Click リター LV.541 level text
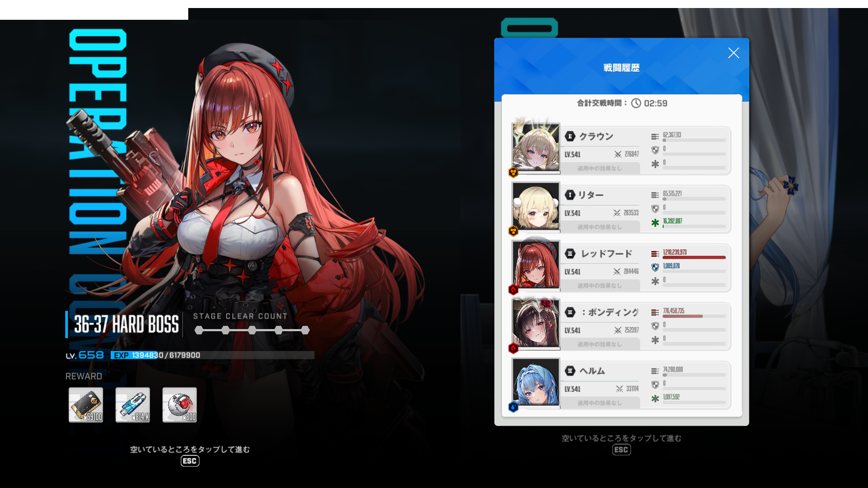 coord(573,213)
